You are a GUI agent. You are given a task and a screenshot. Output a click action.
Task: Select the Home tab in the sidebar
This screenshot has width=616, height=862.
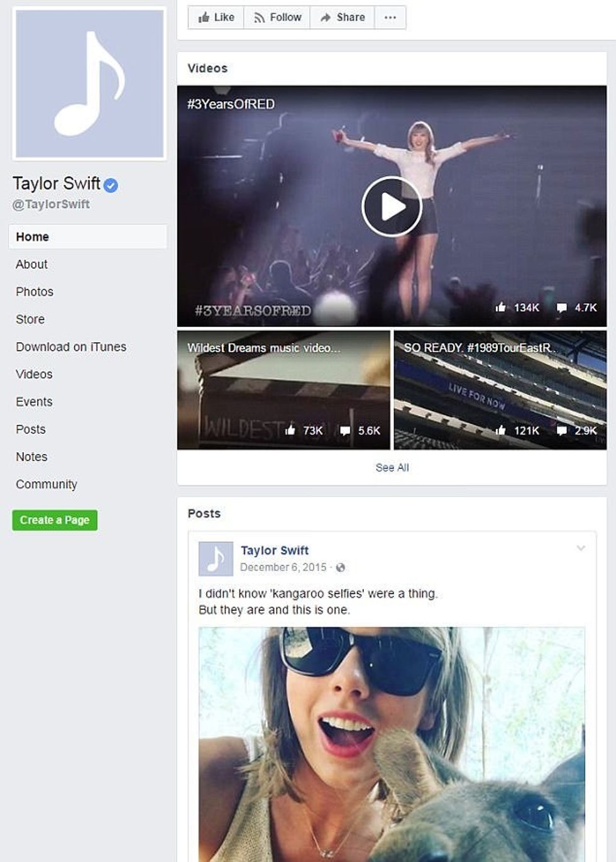32,236
